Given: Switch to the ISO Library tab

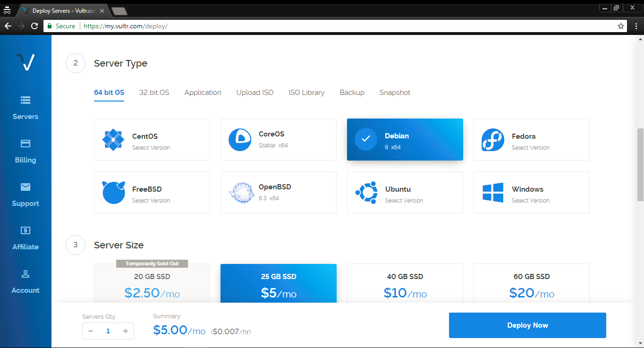Looking at the screenshot, I should click(x=306, y=93).
